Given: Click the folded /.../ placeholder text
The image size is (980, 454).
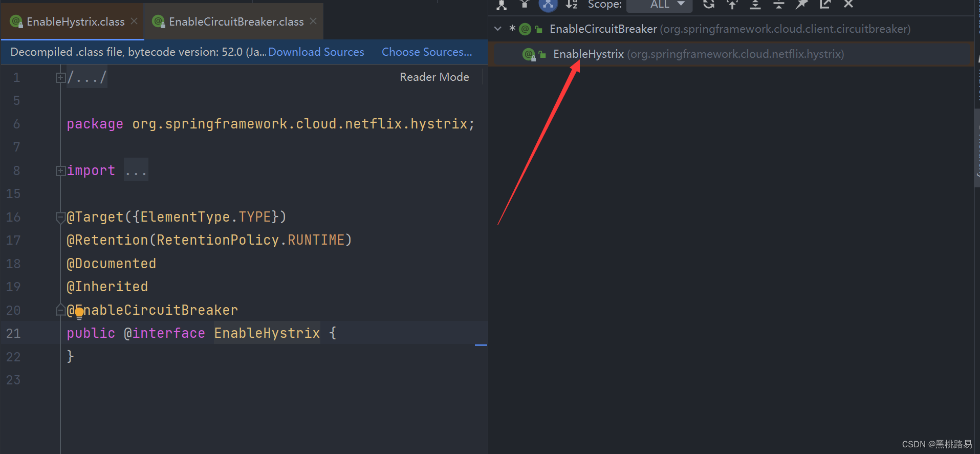Looking at the screenshot, I should point(87,77).
